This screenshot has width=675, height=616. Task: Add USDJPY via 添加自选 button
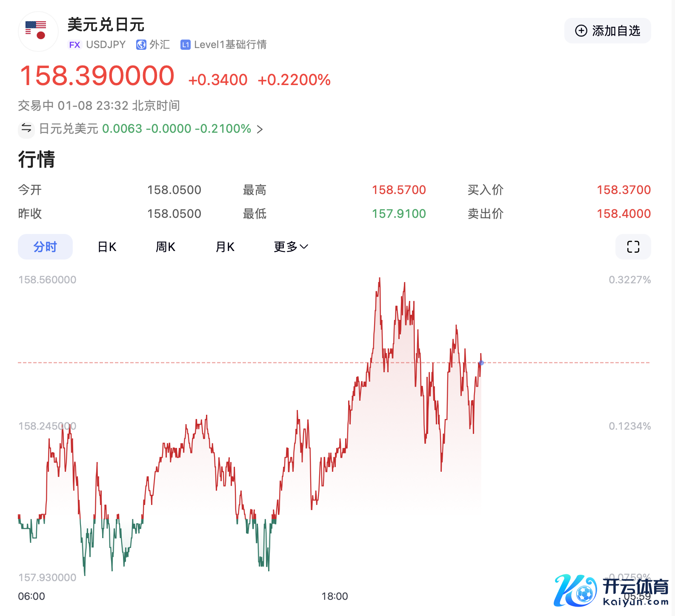(x=607, y=31)
